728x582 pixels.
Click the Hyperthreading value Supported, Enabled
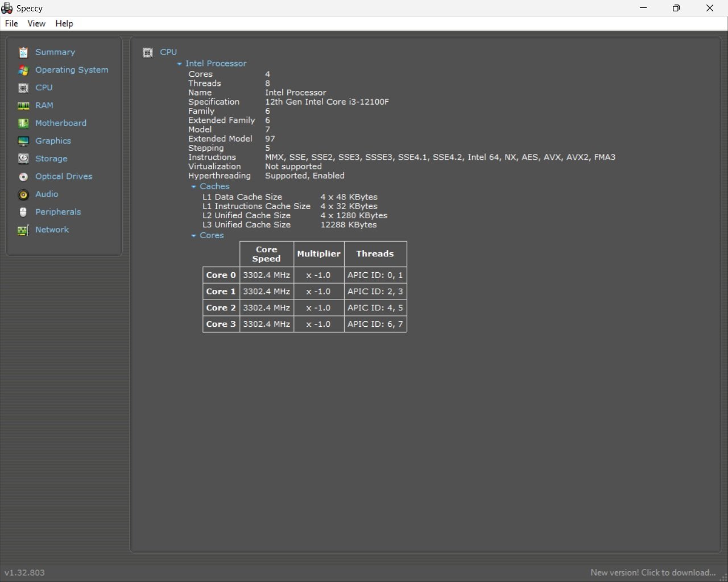(x=305, y=176)
